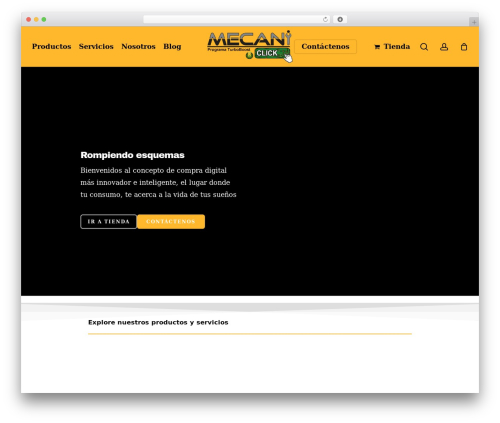Open the shopping bag icon
Screen dimensions: 500x423
point(464,47)
